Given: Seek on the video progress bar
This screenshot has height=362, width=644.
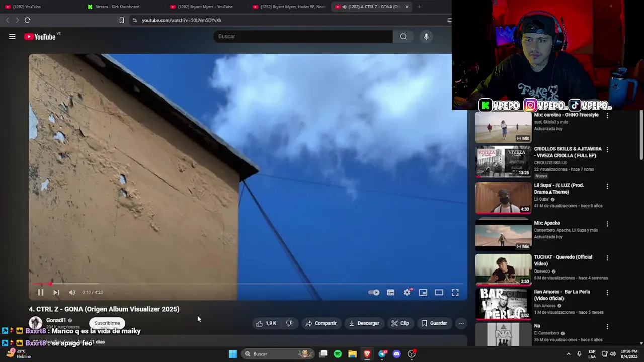Looking at the screenshot, I should click(248, 284).
